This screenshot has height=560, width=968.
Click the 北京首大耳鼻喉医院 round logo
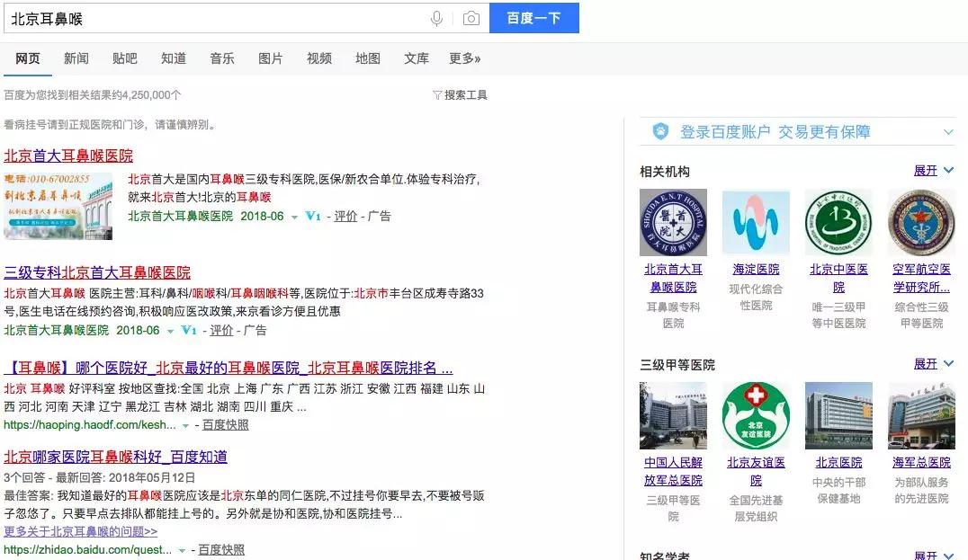(x=674, y=223)
